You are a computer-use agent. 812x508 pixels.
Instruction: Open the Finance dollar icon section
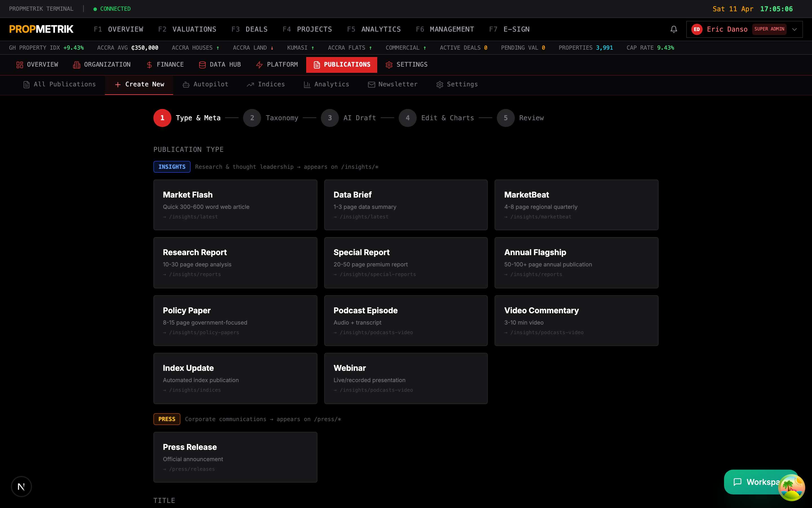[x=165, y=65]
